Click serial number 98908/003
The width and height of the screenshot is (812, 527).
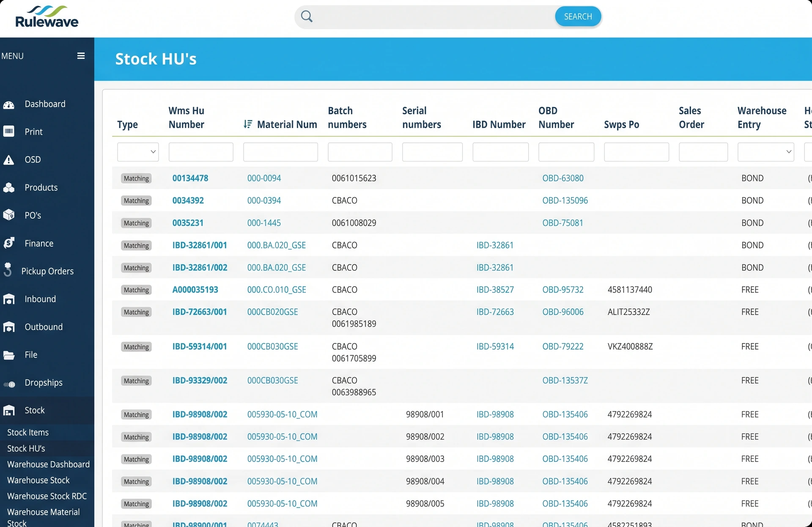pyautogui.click(x=425, y=459)
